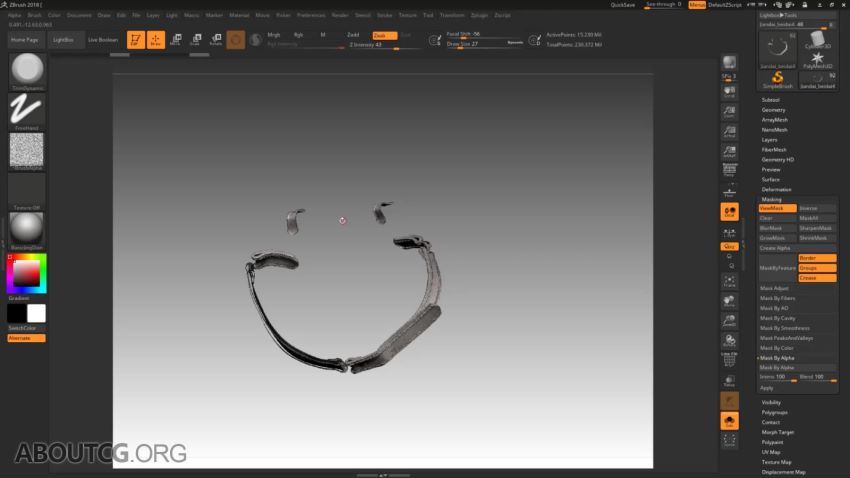Image resolution: width=850 pixels, height=478 pixels.
Task: Activate the Move transform icon
Action: 176,40
